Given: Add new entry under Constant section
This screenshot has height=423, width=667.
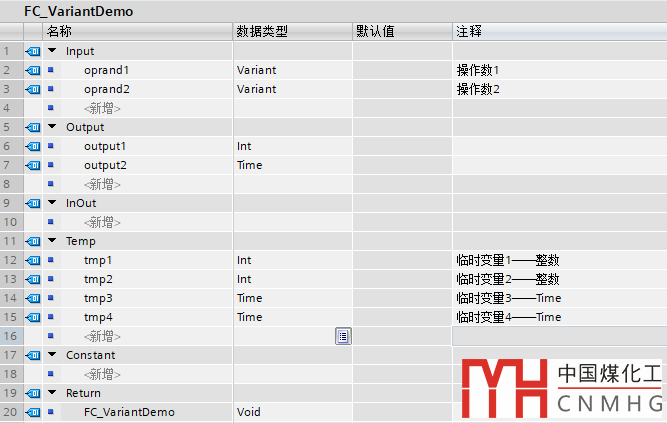Looking at the screenshot, I should point(102,374).
